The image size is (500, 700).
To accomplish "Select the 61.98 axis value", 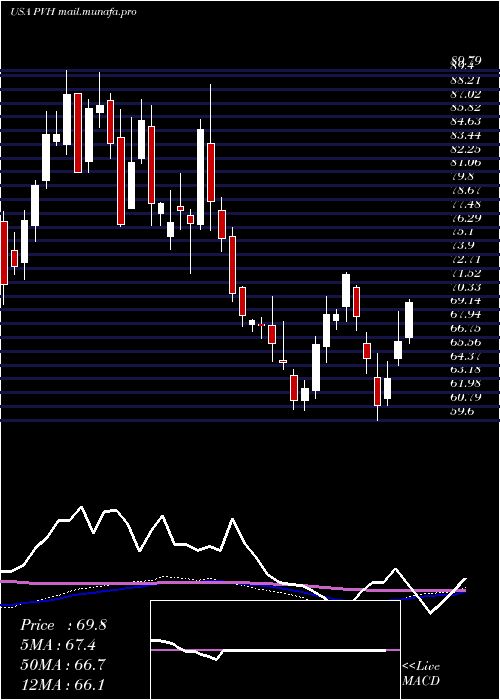I will (x=465, y=383).
